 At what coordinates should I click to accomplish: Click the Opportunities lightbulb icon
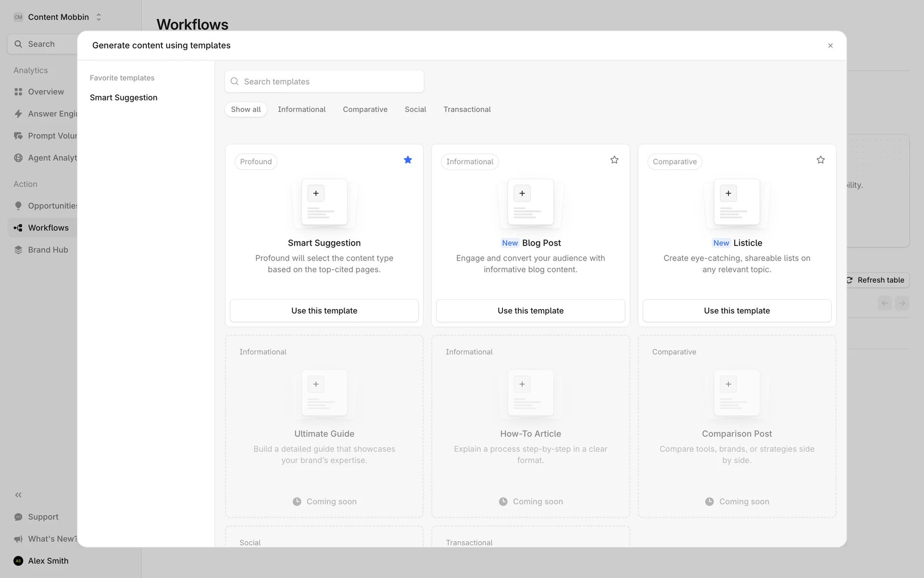[18, 206]
